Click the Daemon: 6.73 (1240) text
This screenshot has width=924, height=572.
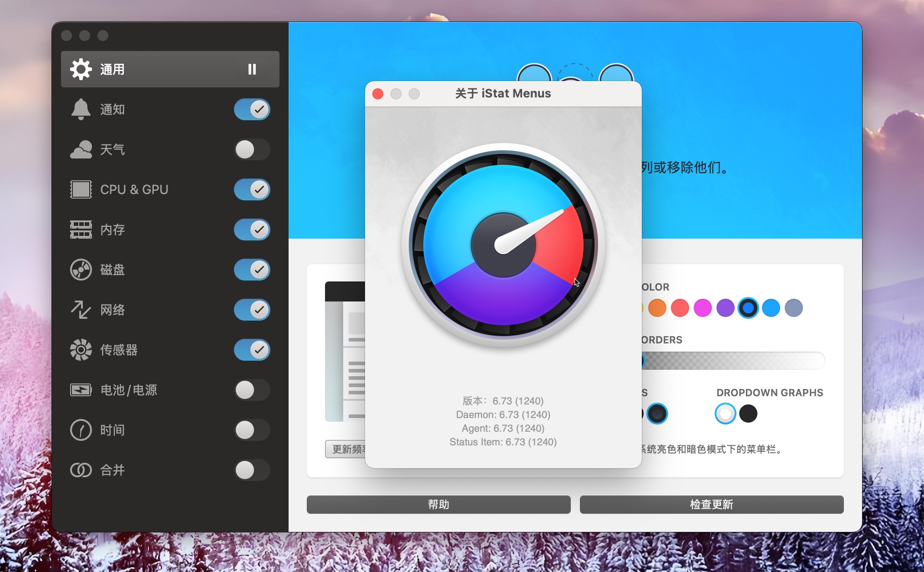(503, 414)
